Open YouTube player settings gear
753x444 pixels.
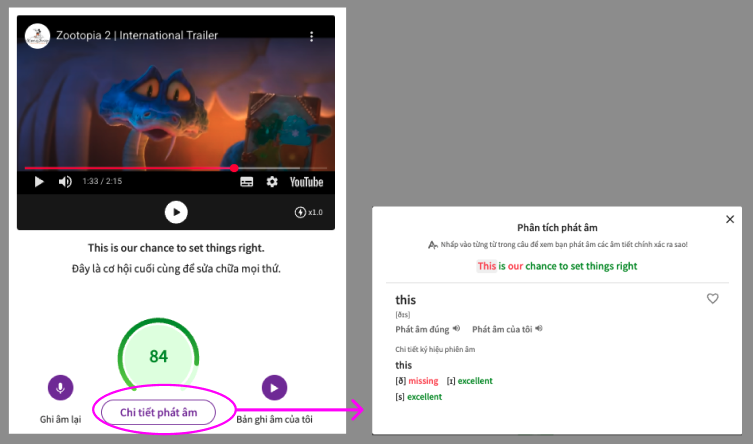click(271, 182)
